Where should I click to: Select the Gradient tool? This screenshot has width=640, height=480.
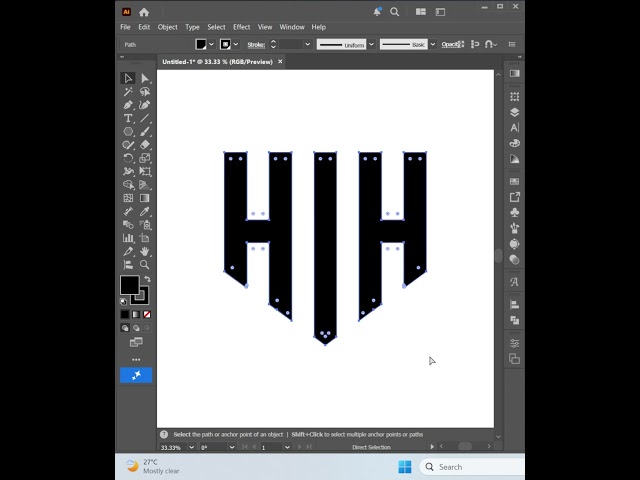tap(144, 198)
